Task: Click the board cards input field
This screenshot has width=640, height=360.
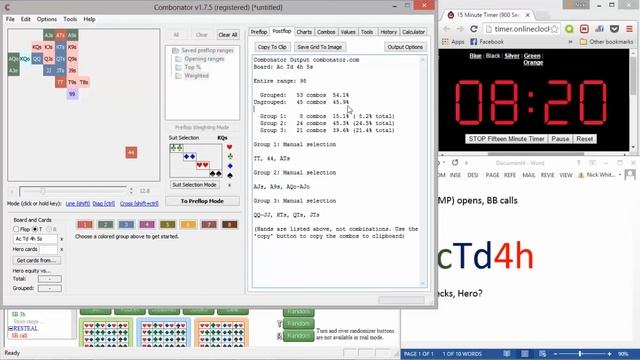Action: tap(36, 239)
